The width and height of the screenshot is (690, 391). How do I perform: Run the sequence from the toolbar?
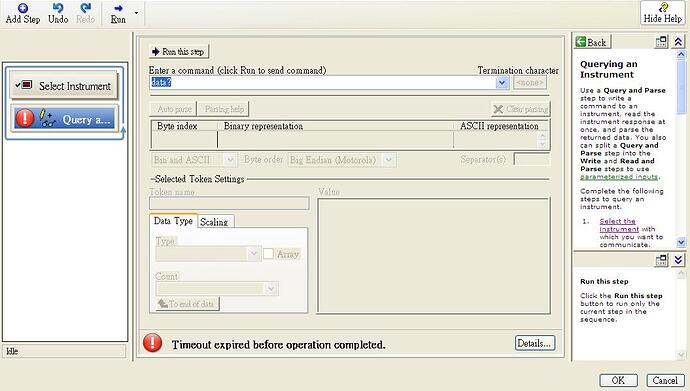[x=118, y=14]
